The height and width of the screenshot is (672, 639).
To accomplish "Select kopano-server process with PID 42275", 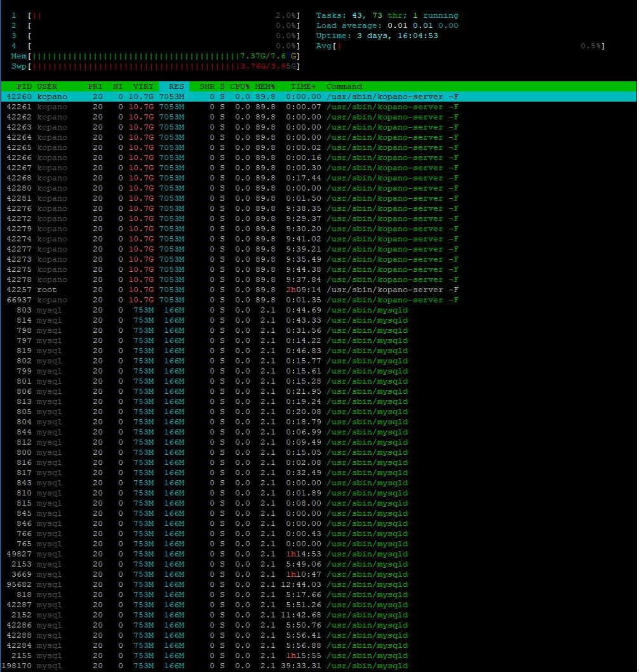I will (319, 269).
